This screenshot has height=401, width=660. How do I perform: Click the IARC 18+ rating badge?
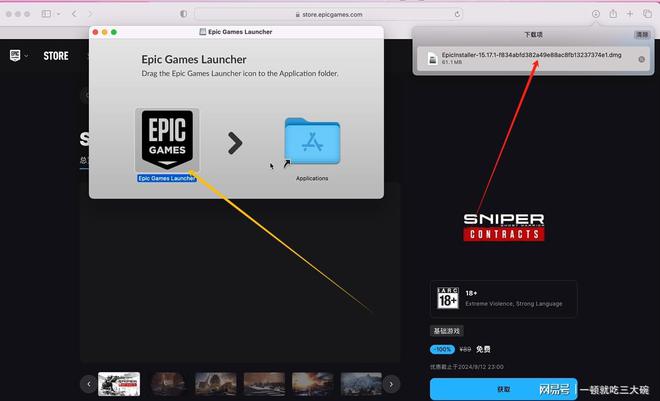coord(447,298)
